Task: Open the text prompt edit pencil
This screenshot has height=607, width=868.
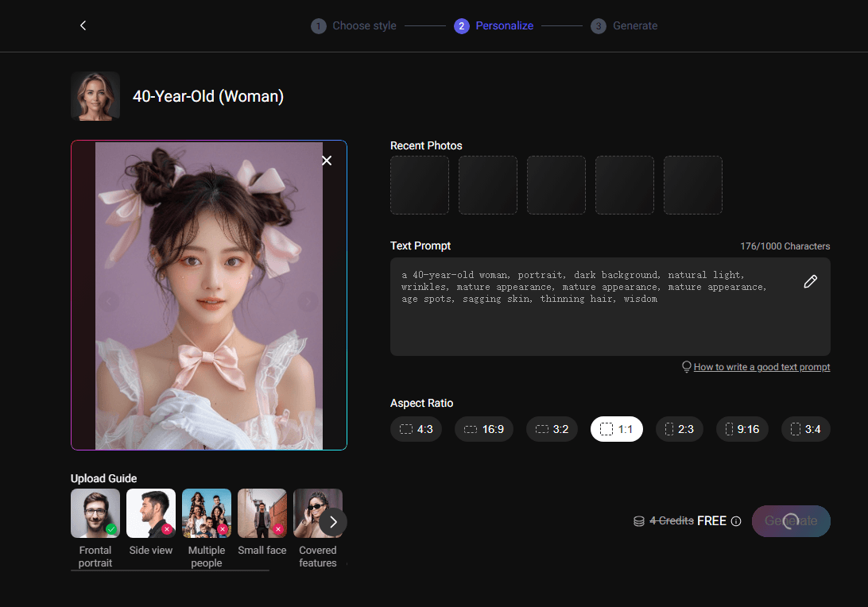Action: coord(810,281)
